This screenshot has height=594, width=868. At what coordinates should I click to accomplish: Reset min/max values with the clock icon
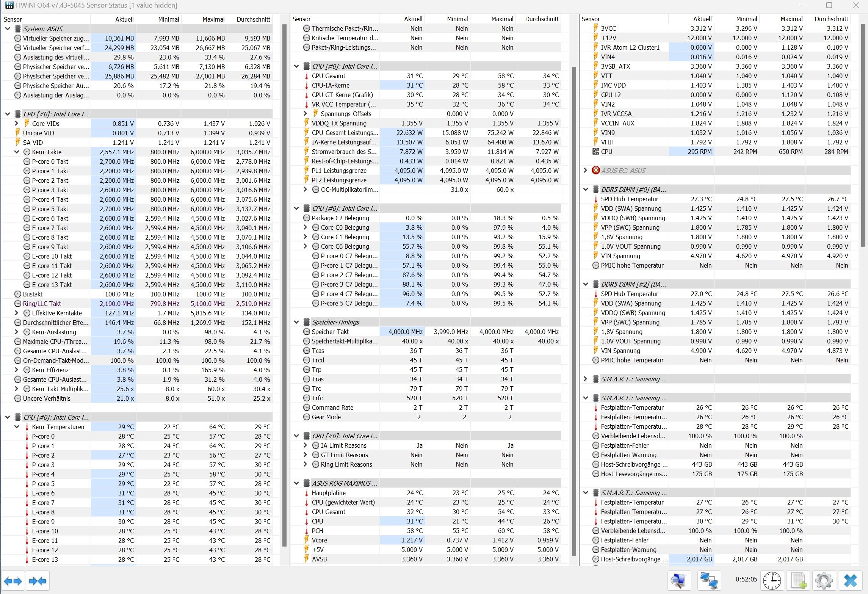(772, 581)
